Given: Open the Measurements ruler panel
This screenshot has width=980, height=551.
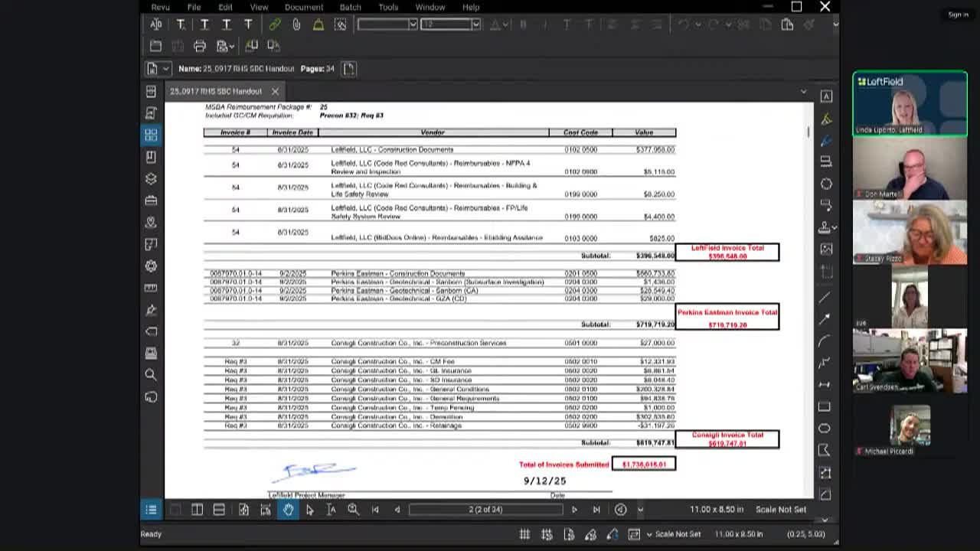Looking at the screenshot, I should [151, 288].
